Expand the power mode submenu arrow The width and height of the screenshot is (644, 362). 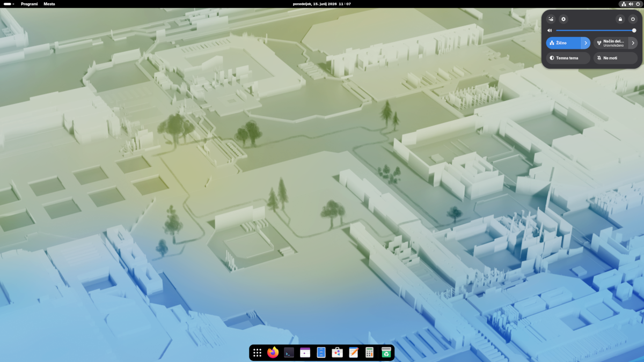[x=633, y=43]
